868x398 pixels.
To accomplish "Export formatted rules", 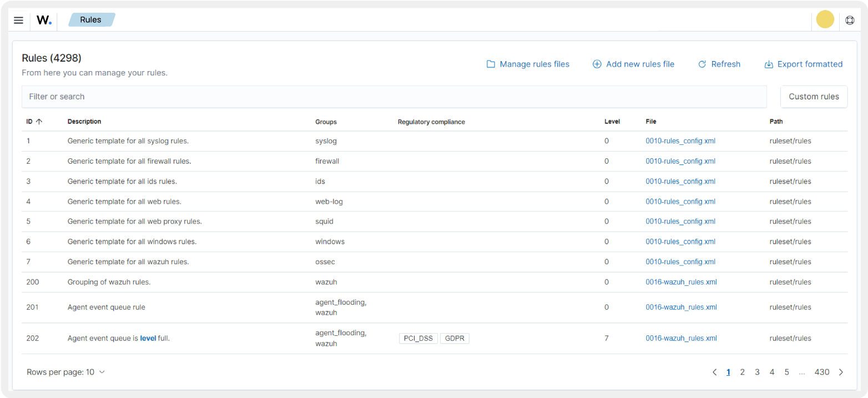I will point(804,64).
